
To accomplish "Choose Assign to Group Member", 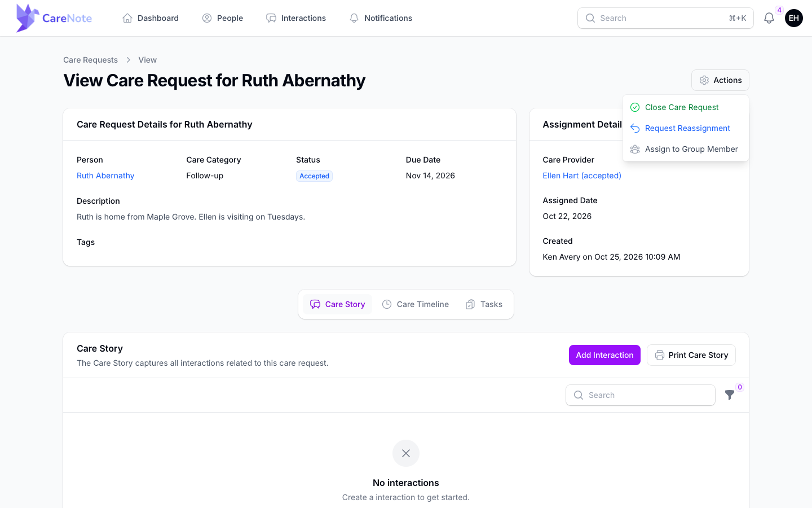I will point(686,149).
